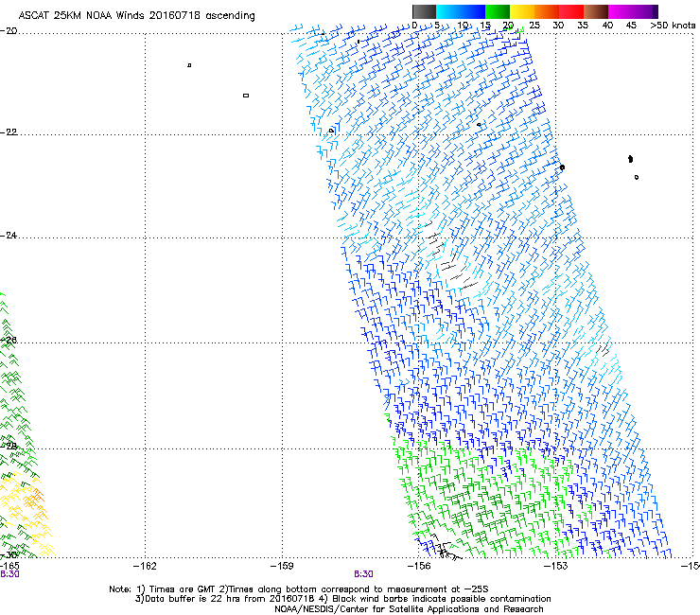Click the larger rectangular island outline west of the swath

click(246, 96)
